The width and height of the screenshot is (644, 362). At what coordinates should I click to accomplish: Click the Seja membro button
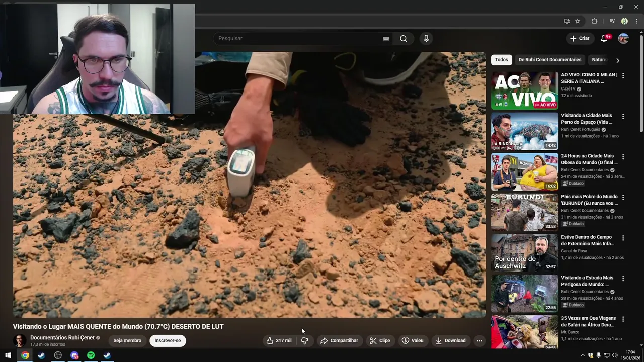(127, 341)
